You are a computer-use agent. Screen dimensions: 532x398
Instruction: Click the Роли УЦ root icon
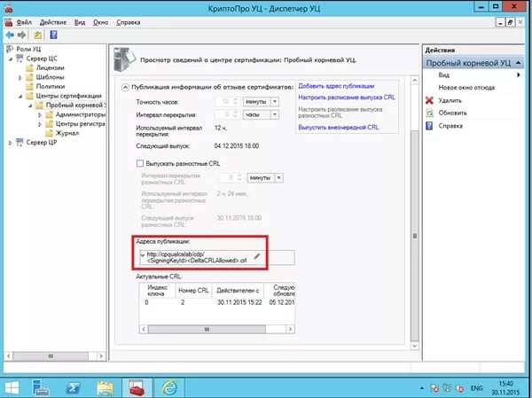click(10, 49)
